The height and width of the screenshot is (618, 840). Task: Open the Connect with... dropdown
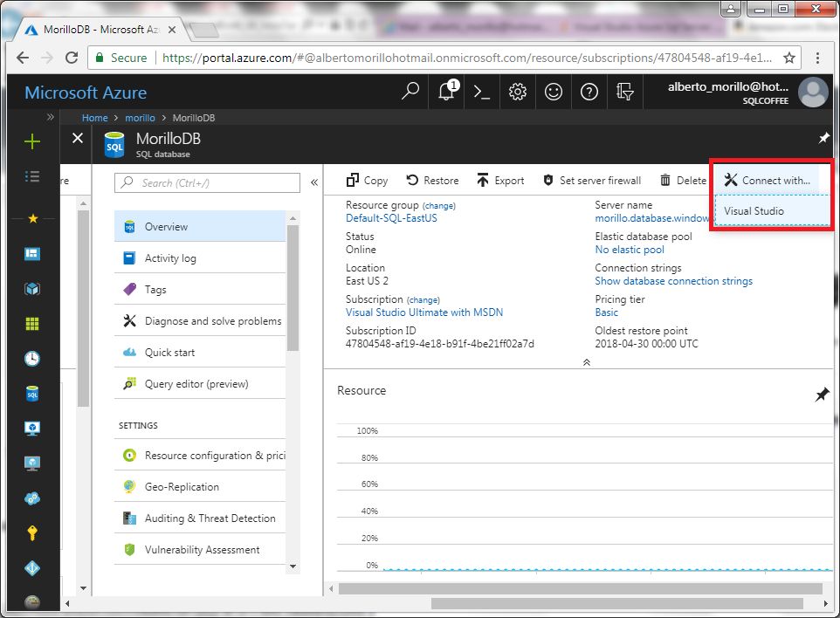[x=768, y=181]
